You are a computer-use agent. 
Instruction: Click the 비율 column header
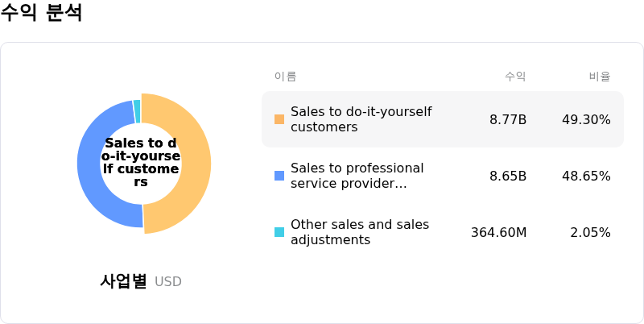600,77
